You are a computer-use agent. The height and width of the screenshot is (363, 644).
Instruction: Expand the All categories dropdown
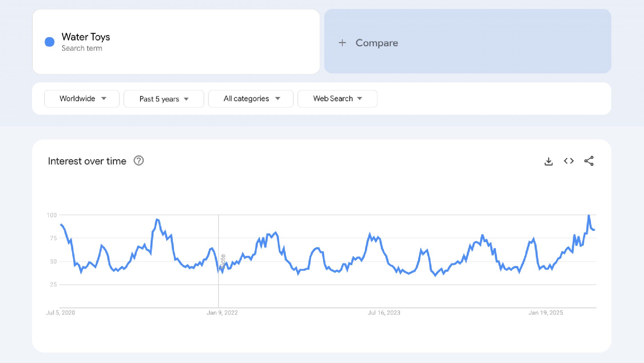click(x=251, y=99)
